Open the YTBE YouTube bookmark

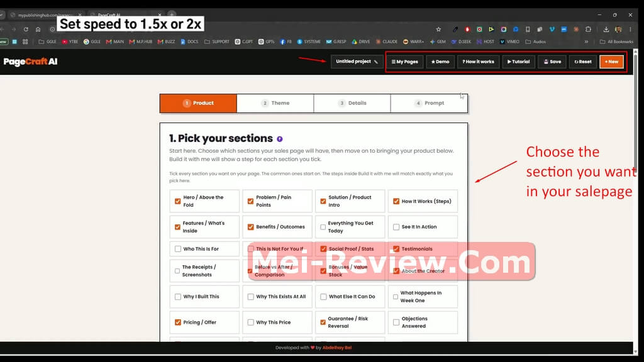pos(70,41)
